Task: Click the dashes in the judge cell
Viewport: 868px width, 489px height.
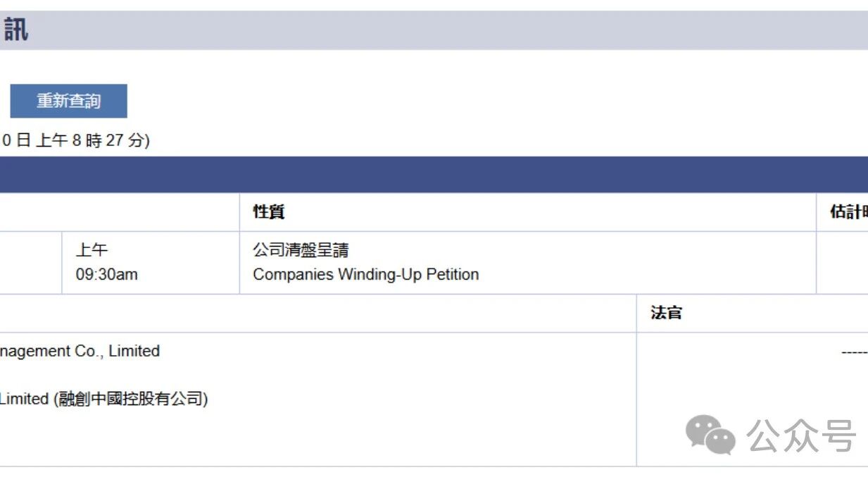Action: click(x=855, y=352)
